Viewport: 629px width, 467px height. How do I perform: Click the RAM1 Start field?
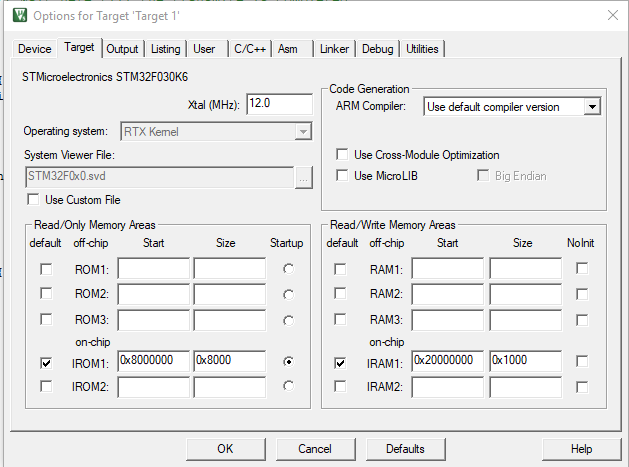click(x=448, y=268)
